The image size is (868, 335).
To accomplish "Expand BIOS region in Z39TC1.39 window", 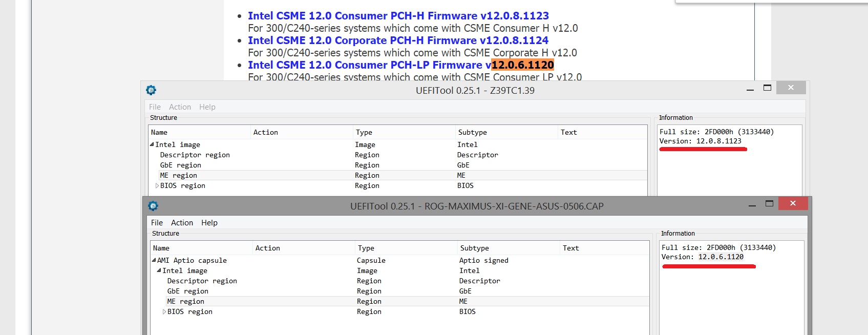I will pos(157,185).
